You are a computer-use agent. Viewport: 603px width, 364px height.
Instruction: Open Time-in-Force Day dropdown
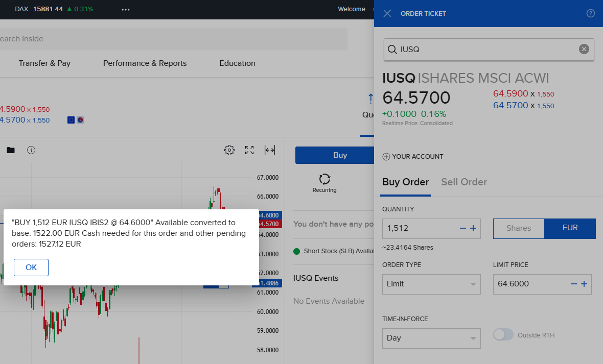click(431, 338)
